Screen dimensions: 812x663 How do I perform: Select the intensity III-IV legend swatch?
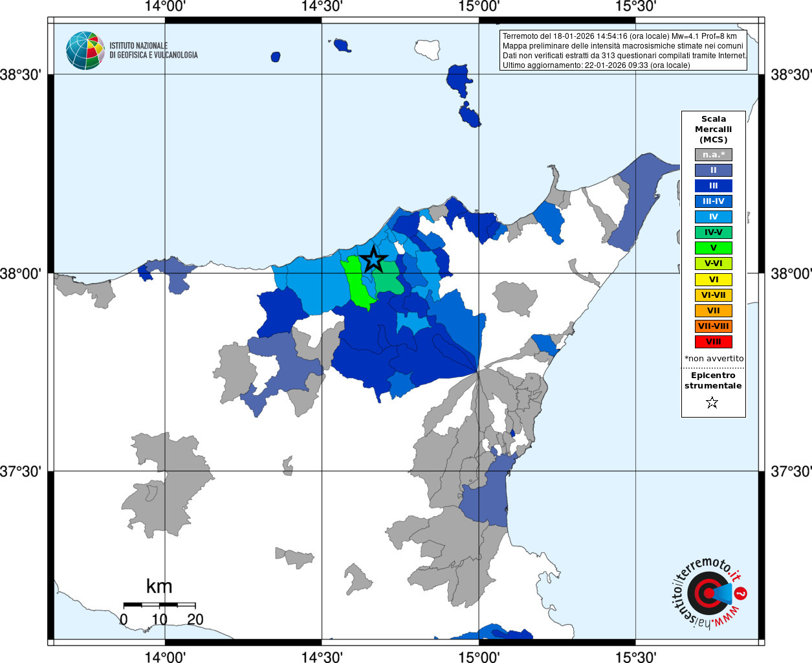pos(714,201)
